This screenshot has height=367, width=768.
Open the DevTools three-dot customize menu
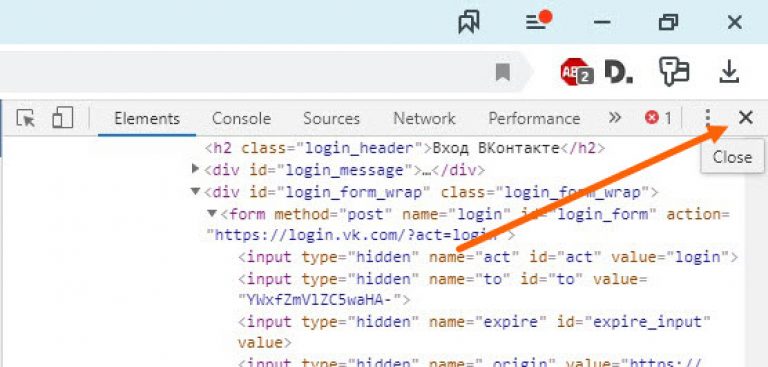[707, 118]
